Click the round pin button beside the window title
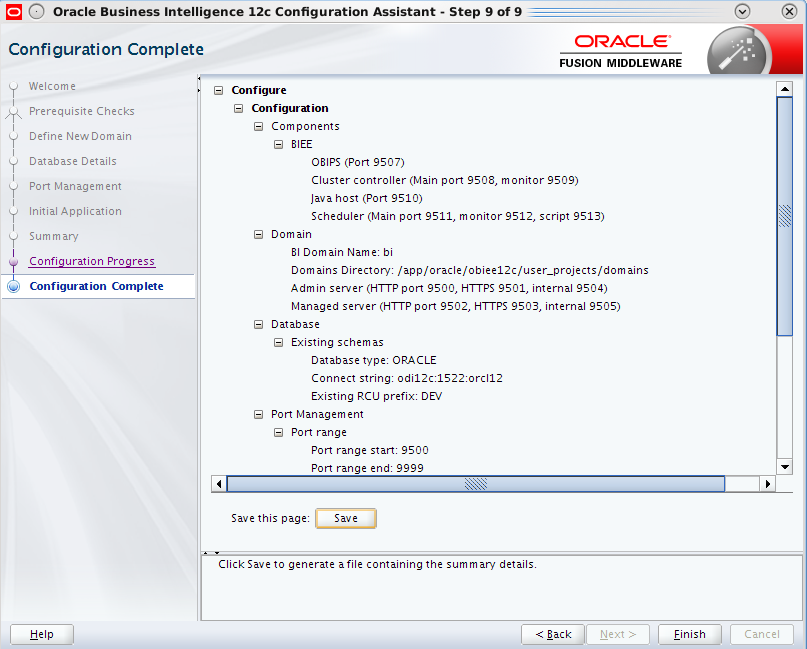This screenshot has width=807, height=649. (x=37, y=11)
